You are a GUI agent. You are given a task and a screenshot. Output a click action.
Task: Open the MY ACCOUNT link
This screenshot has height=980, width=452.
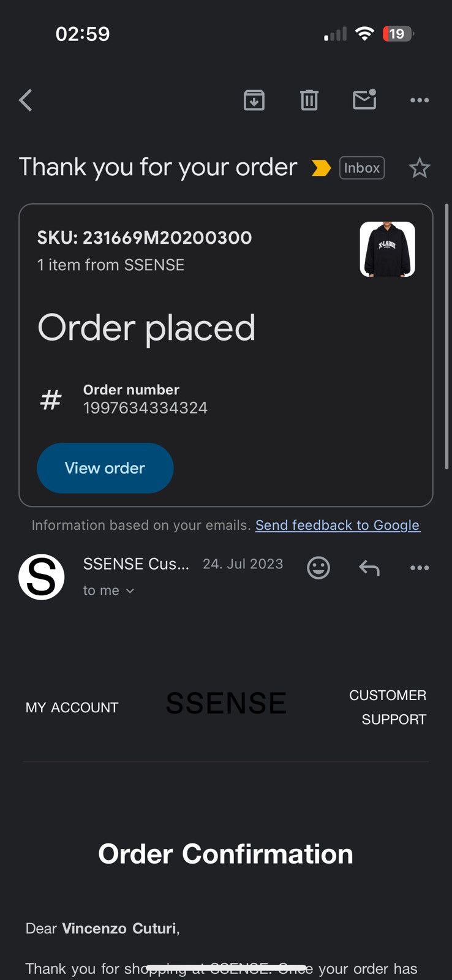coord(72,707)
